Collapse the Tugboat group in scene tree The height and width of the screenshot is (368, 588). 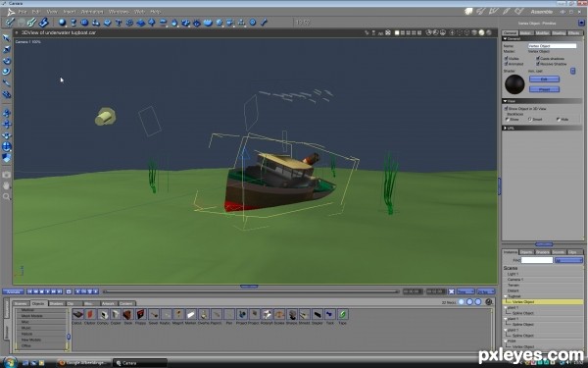coord(506,296)
